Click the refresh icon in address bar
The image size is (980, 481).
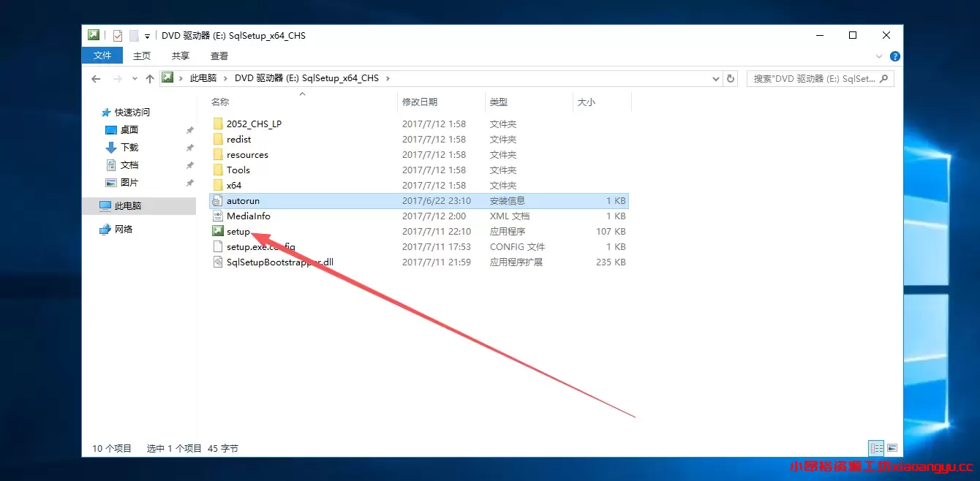731,78
